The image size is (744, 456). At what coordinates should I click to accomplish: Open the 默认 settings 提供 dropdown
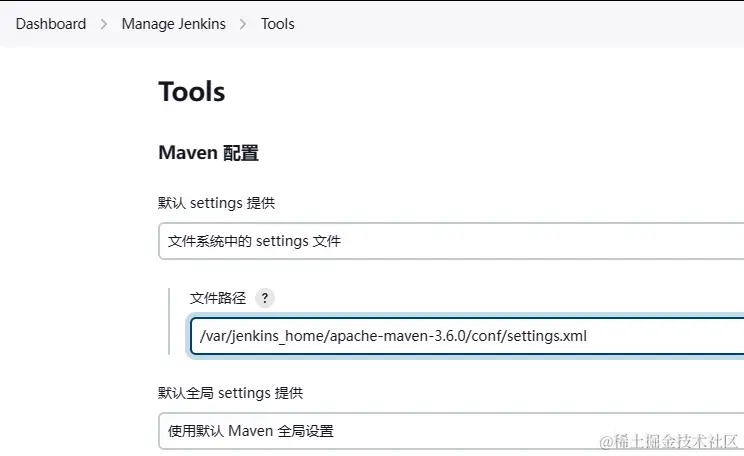(x=451, y=241)
